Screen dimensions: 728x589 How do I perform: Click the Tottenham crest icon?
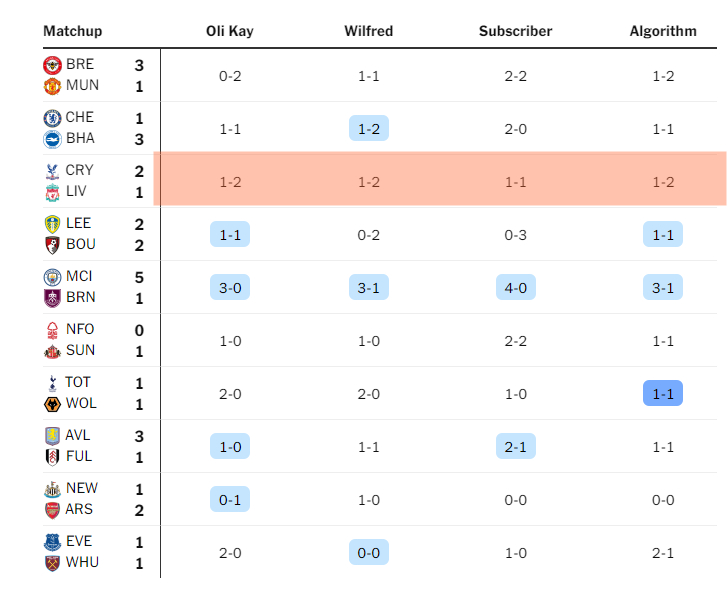[x=52, y=383]
